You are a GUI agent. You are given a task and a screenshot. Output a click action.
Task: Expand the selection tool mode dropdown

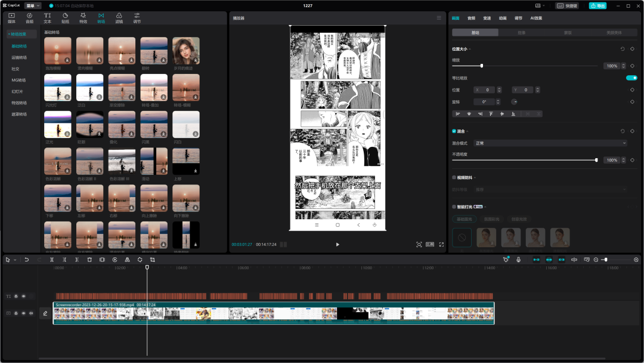pos(15,260)
